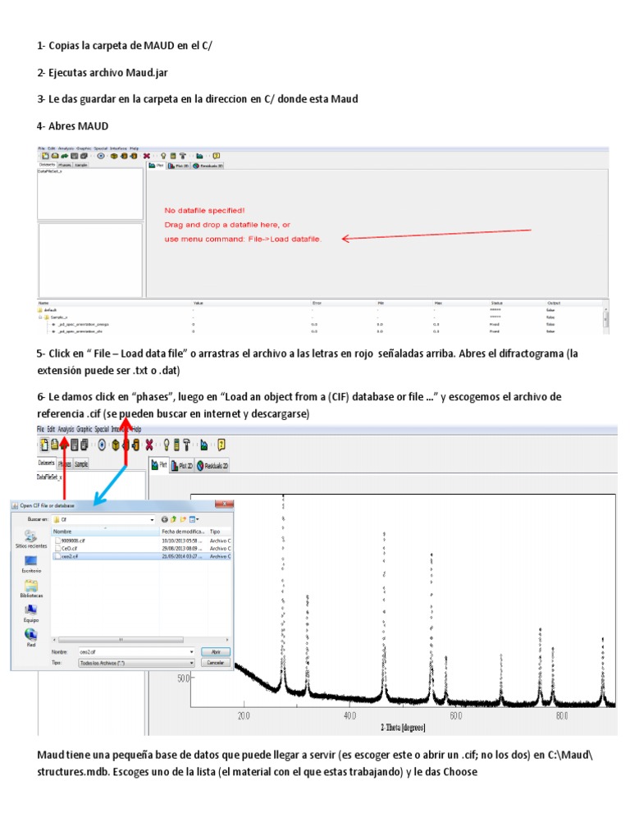
Task: Open Bibliotecas in the dialog sidebar
Action: click(31, 588)
